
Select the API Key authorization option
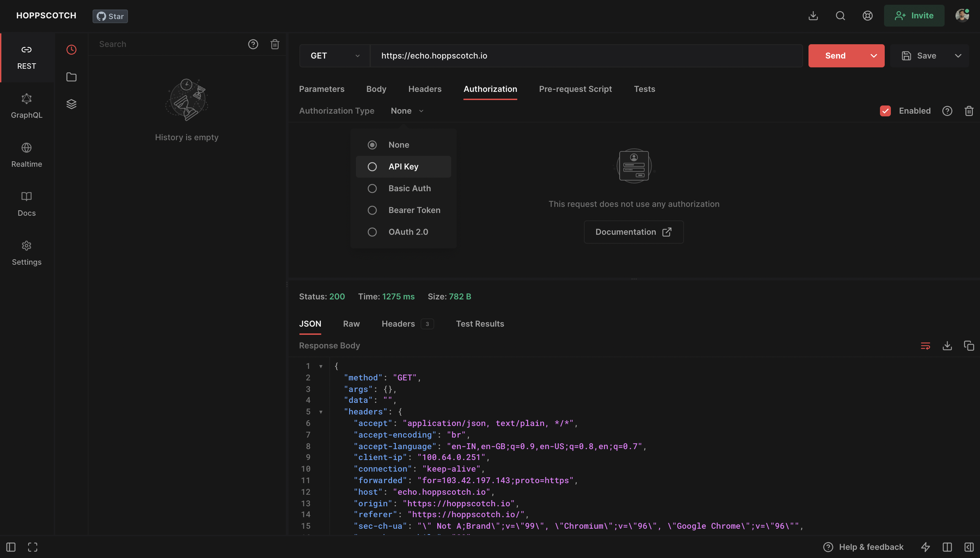(403, 166)
